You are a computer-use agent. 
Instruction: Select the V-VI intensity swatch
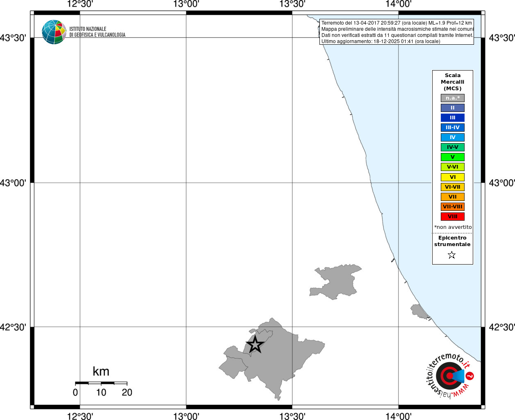453,167
